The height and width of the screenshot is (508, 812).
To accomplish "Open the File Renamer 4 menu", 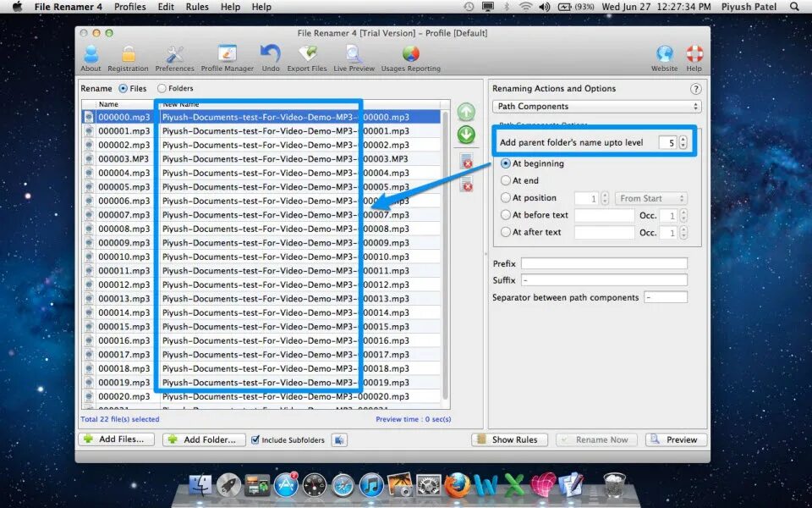I will (x=69, y=7).
